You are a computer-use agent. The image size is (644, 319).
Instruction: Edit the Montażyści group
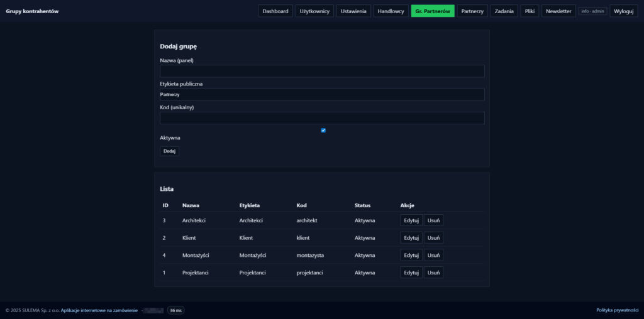click(411, 256)
